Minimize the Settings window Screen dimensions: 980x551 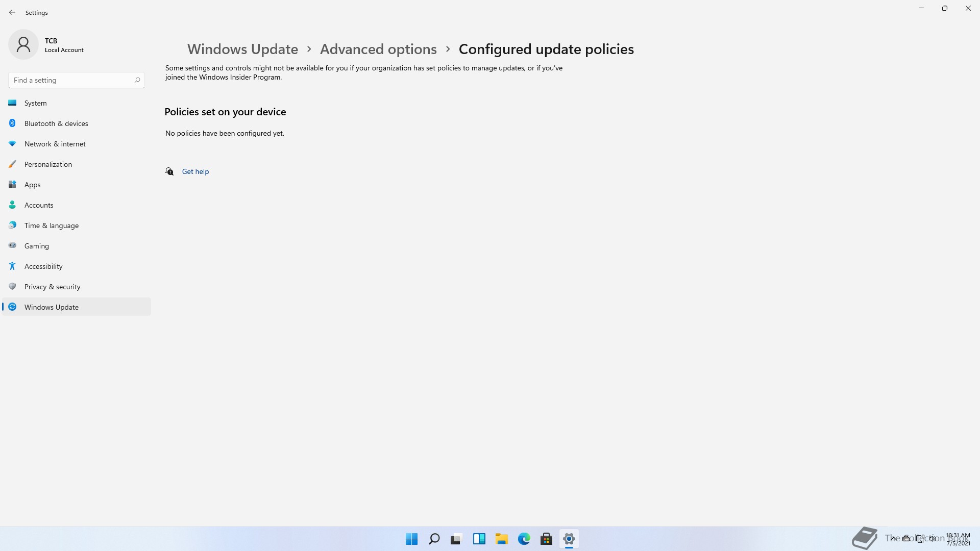(x=921, y=8)
